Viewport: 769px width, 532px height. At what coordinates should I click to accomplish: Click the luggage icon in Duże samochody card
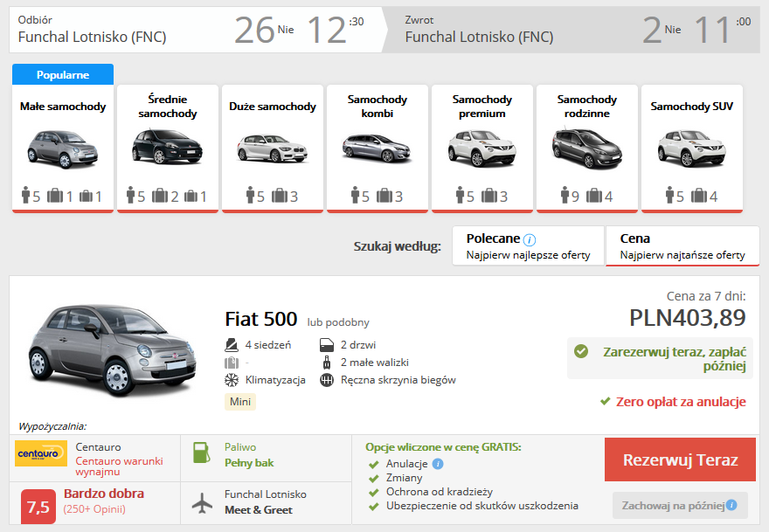[x=280, y=196]
